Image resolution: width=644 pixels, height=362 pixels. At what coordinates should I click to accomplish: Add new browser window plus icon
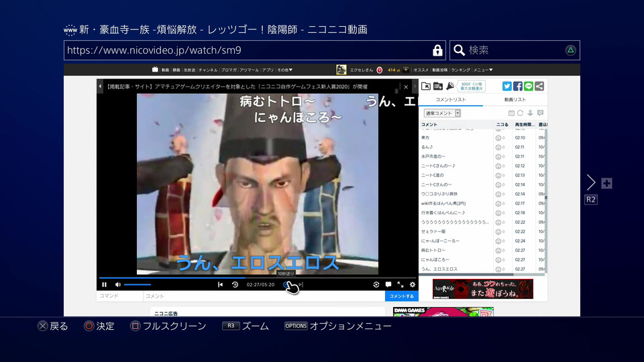pos(606,183)
